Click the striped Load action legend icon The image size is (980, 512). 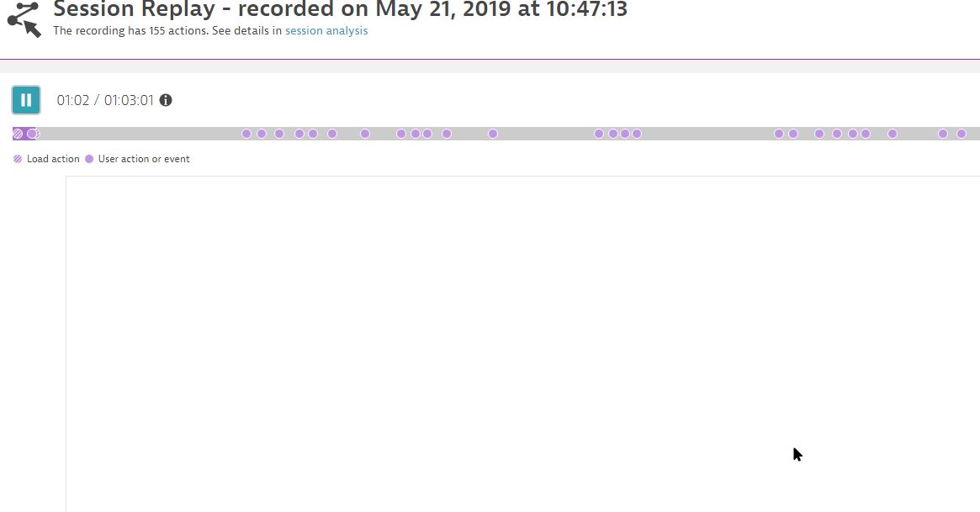[19, 159]
